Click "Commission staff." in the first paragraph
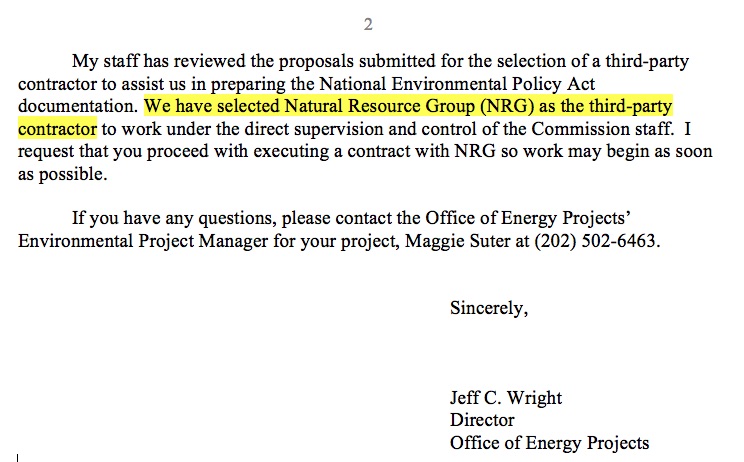Viewport: 744px width, 462px height. (603, 129)
